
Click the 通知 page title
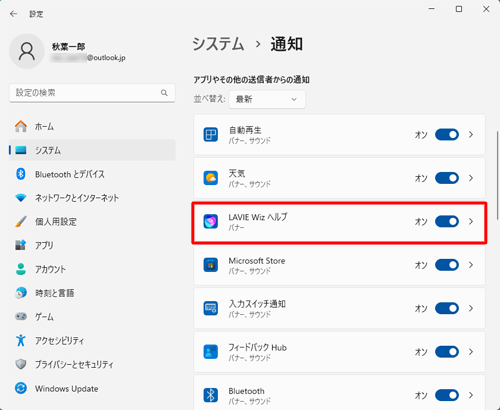tap(287, 44)
